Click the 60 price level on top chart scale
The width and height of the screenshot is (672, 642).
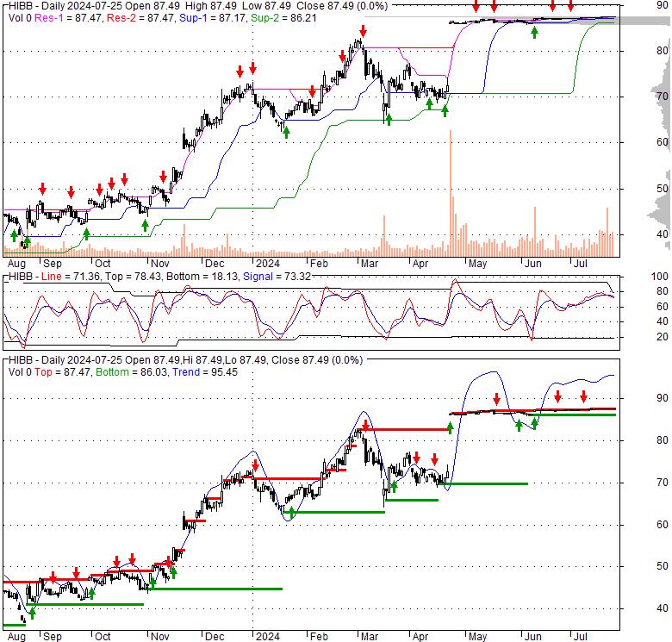pyautogui.click(x=663, y=142)
